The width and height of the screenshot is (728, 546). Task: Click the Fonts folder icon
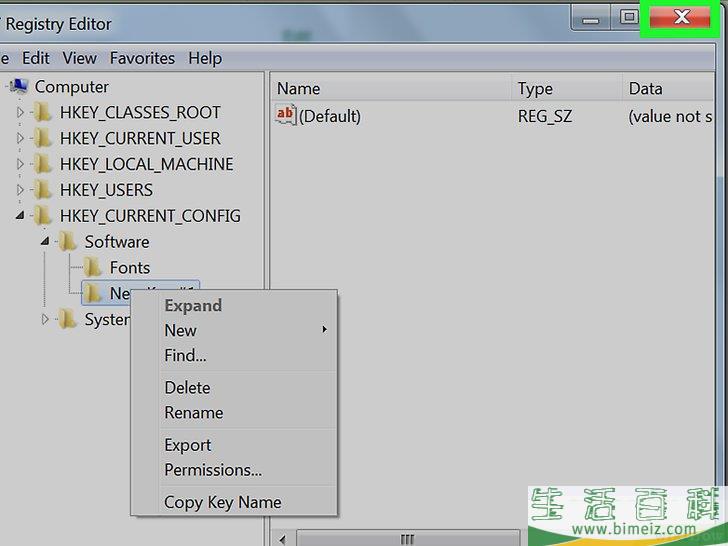click(x=92, y=268)
